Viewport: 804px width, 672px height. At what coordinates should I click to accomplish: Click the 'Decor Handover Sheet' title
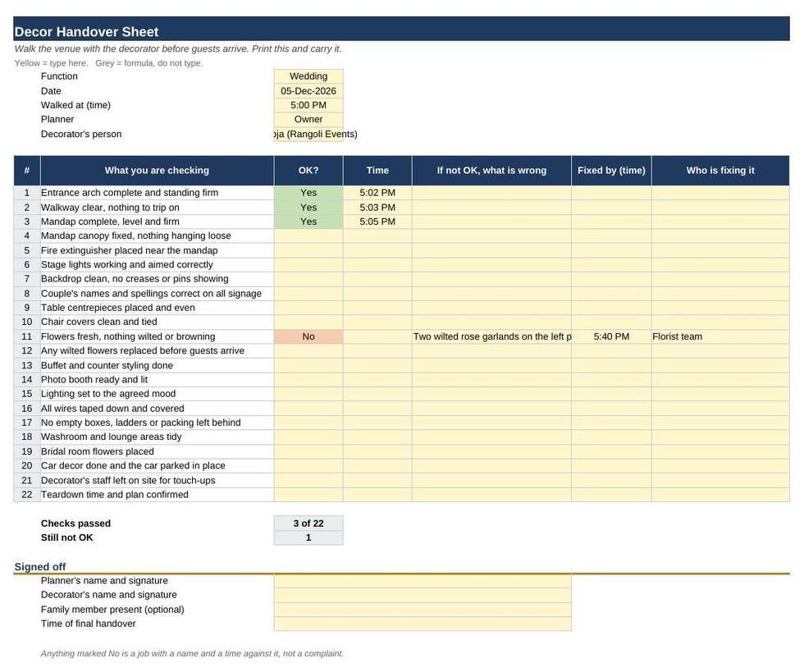tap(86, 32)
